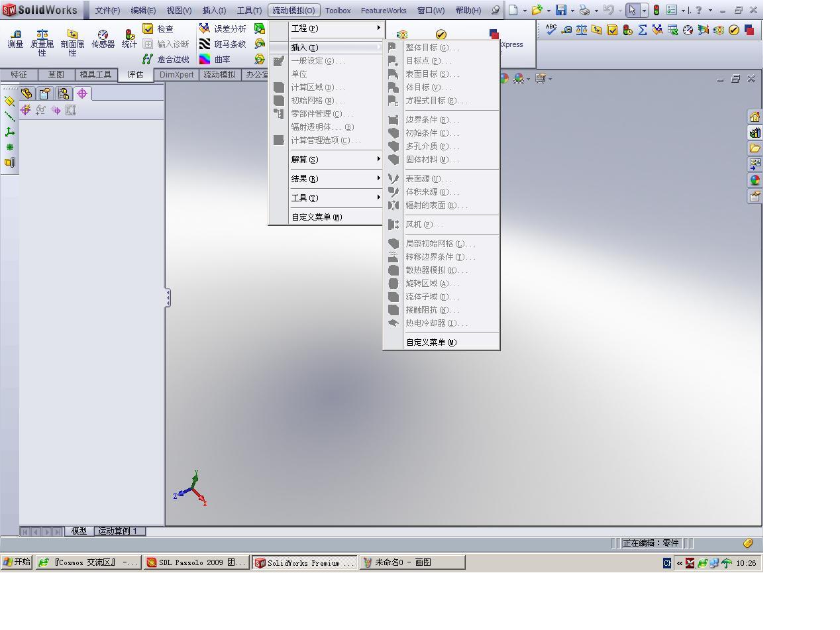Viewport: 840px width, 630px height.
Task: Click yellow checkmark circle icon in floating toolbar
Action: pos(734,30)
